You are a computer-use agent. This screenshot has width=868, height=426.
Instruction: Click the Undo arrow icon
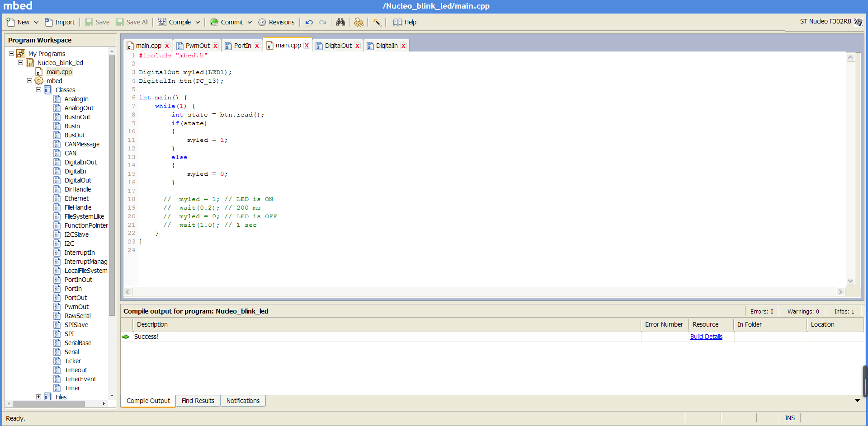coord(309,22)
